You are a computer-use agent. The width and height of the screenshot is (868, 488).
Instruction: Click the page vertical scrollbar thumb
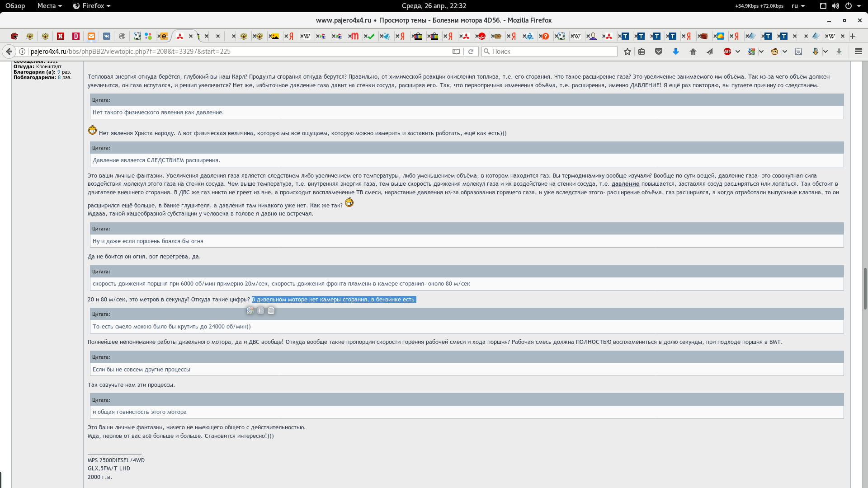pyautogui.click(x=865, y=289)
